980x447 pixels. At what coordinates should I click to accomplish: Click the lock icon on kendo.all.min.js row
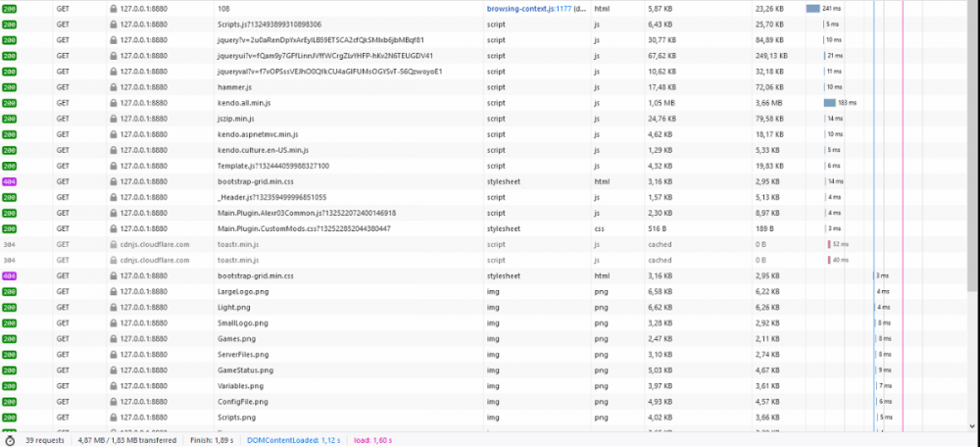pyautogui.click(x=114, y=102)
